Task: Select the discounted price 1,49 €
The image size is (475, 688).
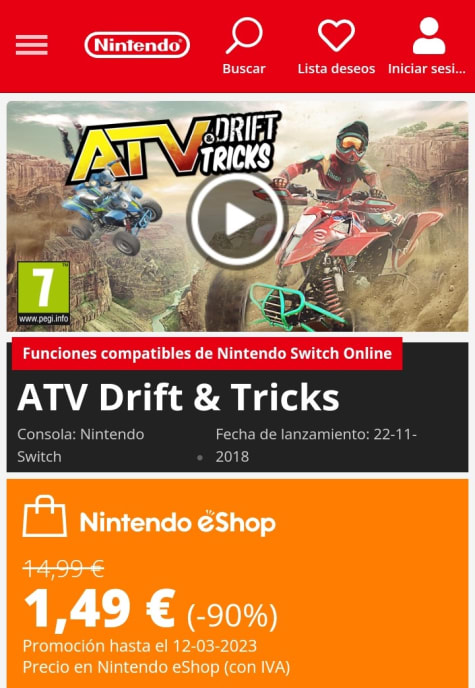Action: click(x=100, y=610)
